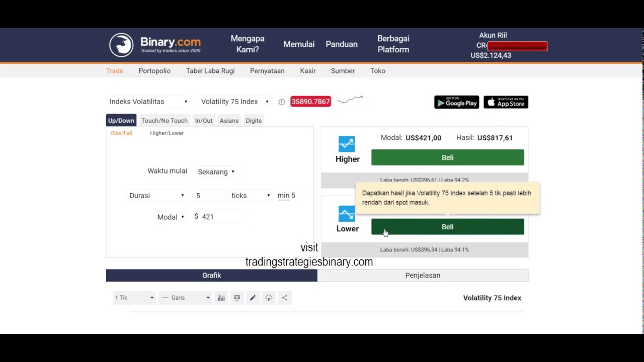Click the Lower trend arrow icon
The image size is (644, 362).
[347, 214]
